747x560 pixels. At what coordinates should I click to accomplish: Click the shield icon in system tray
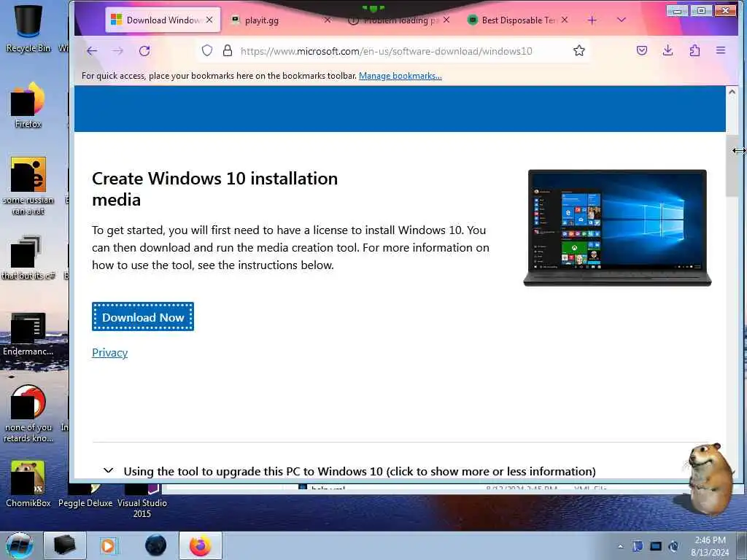pos(638,546)
